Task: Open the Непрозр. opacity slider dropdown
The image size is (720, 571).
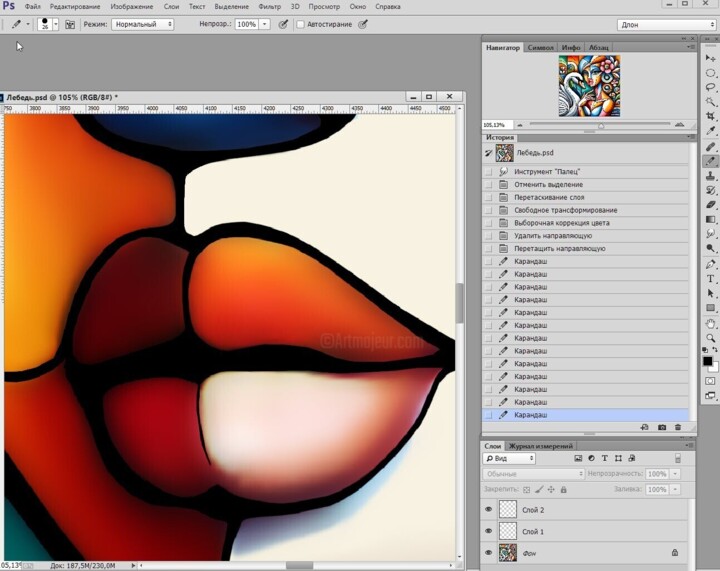Action: 265,24
